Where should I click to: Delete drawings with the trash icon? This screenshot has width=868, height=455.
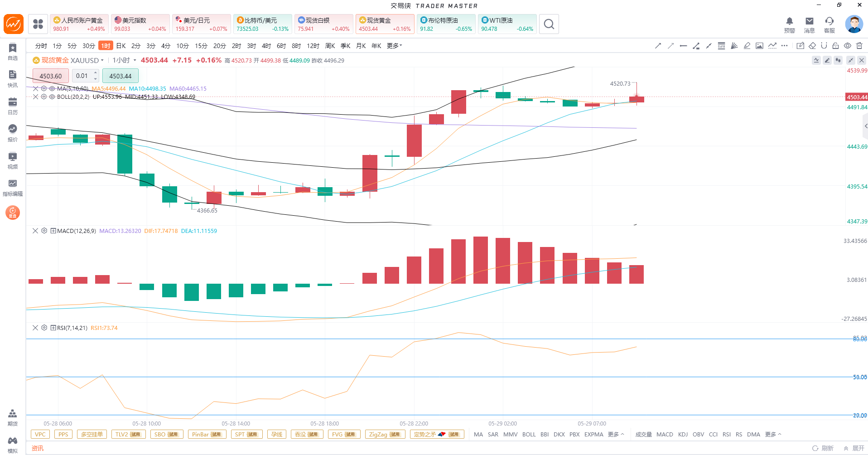pos(859,46)
